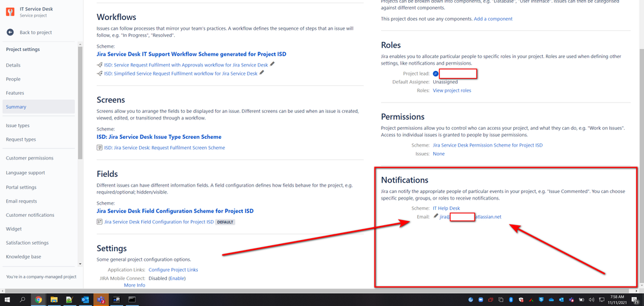Screen dimensions: 644x306
Task: Open Widget settings in sidebar
Action: click(14, 229)
